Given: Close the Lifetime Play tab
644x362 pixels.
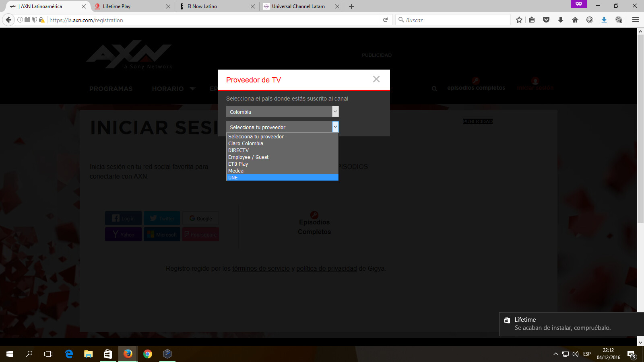Looking at the screenshot, I should (168, 6).
